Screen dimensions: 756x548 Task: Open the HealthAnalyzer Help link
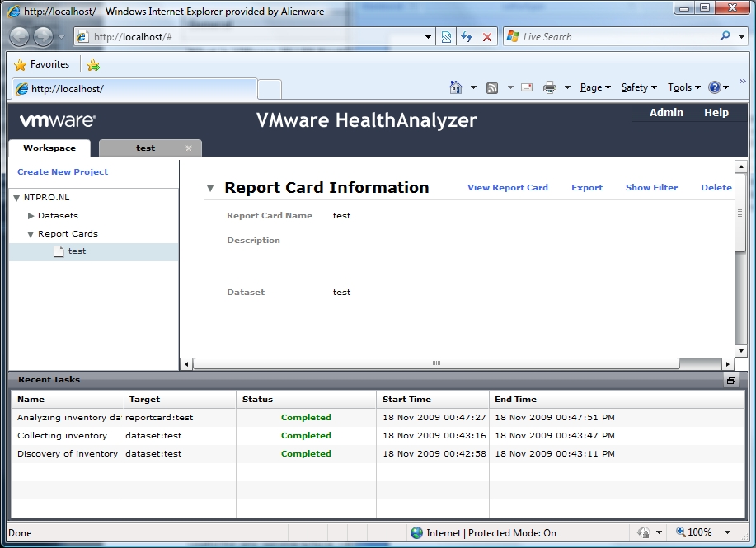[x=716, y=112]
